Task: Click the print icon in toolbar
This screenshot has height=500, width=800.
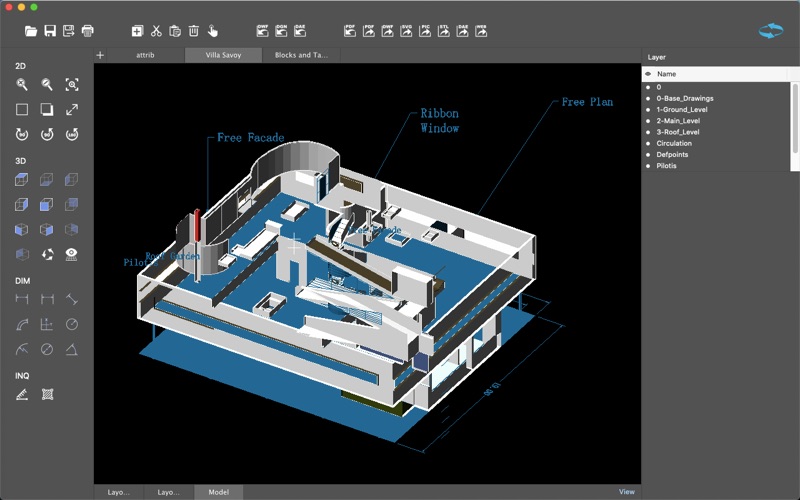Action: [88, 31]
